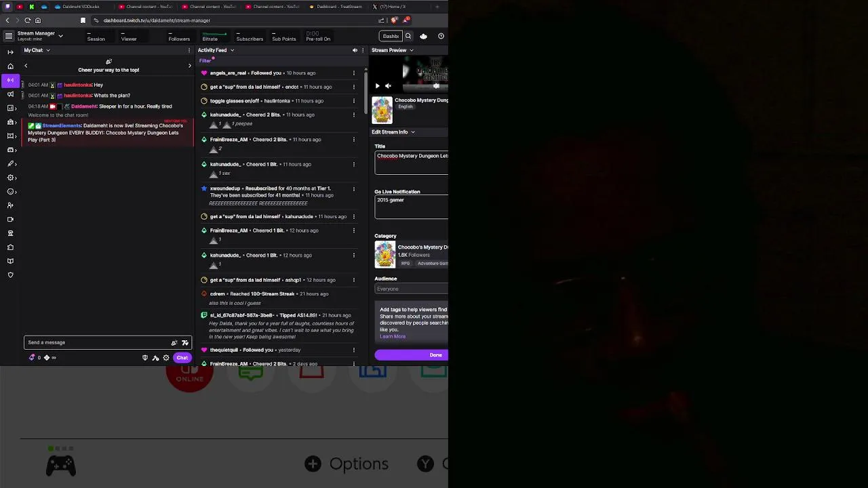The height and width of the screenshot is (488, 868).
Task: Open the Audience Everyone dropdown
Action: pos(411,289)
